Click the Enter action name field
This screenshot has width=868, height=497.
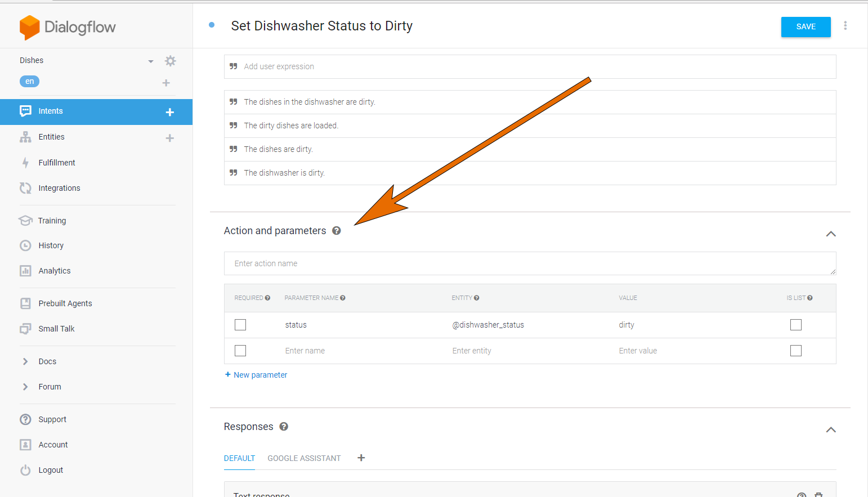529,263
